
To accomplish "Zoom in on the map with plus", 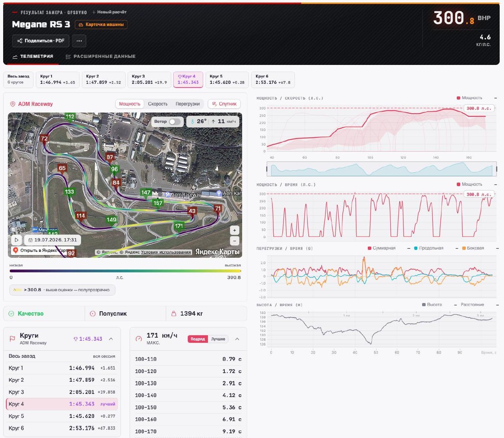I will point(235,230).
